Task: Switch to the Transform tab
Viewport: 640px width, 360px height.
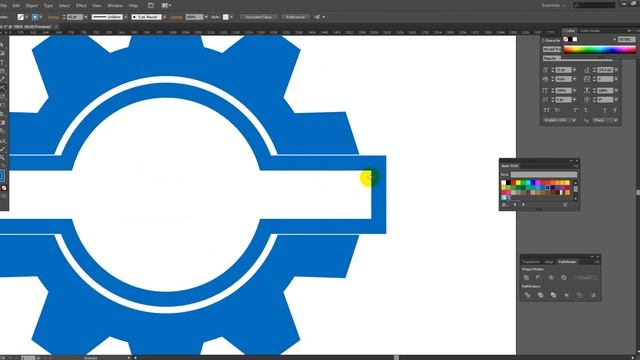Action: pyautogui.click(x=531, y=262)
